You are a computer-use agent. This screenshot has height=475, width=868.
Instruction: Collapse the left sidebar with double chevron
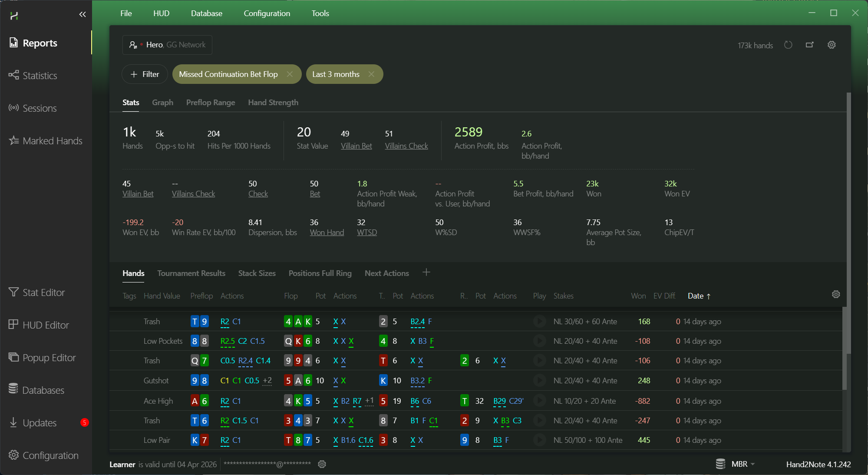click(x=83, y=14)
